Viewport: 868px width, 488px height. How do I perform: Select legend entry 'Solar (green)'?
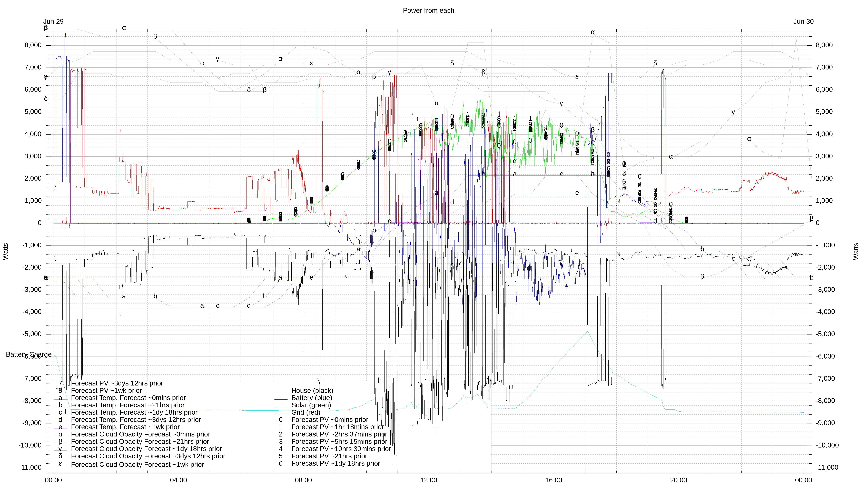point(311,405)
